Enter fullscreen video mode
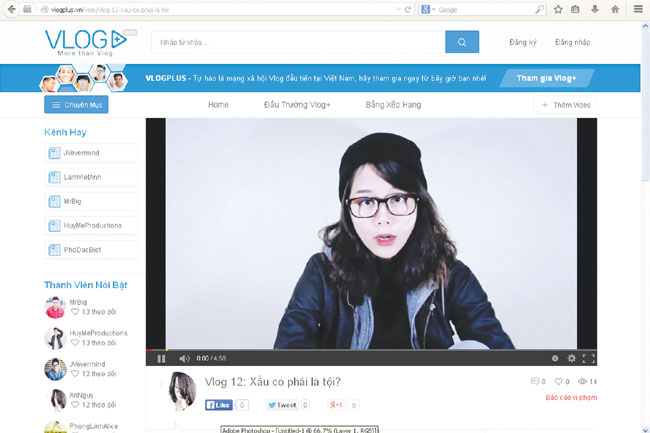Image resolution: width=650 pixels, height=433 pixels. 589,358
